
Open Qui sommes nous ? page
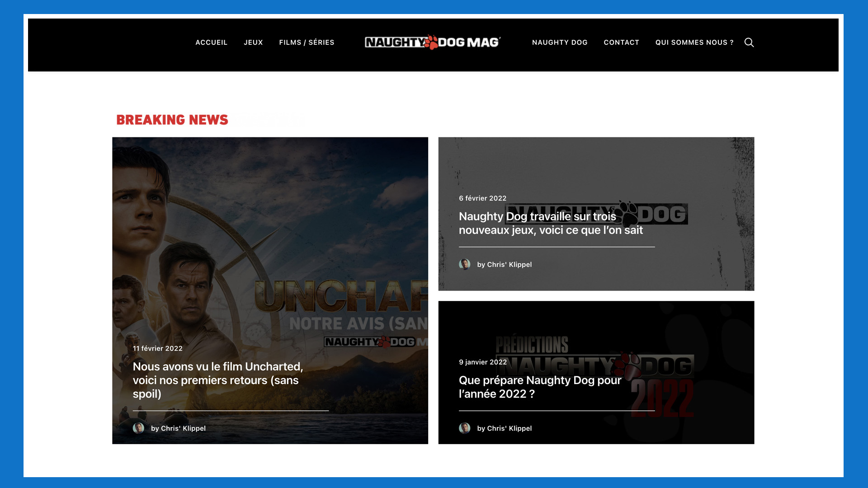coord(694,42)
